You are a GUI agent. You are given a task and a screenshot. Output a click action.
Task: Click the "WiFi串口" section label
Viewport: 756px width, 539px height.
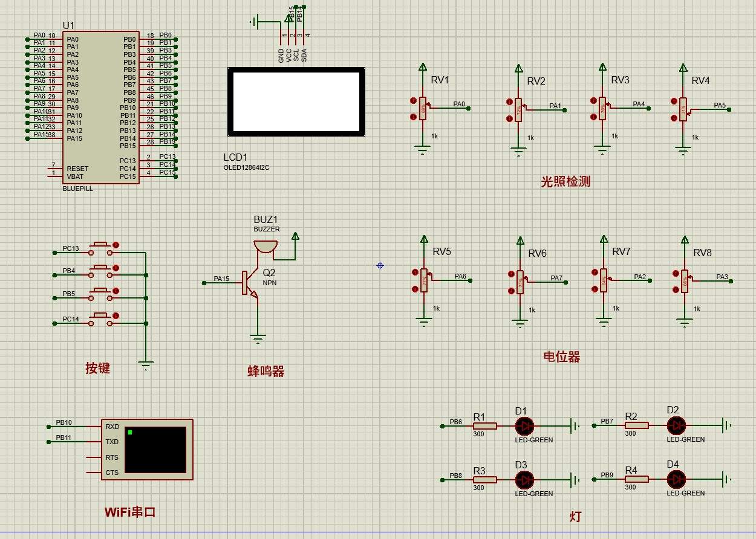(130, 512)
